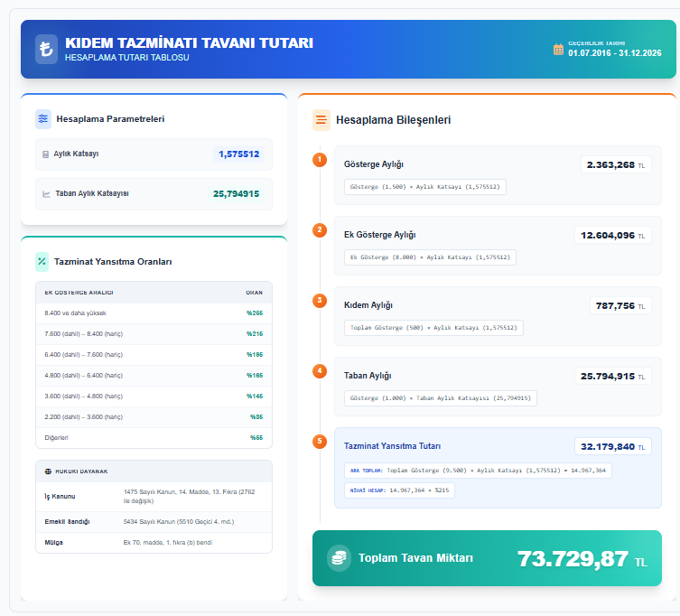Click the NİHAİ HESAP formula box

[399, 490]
